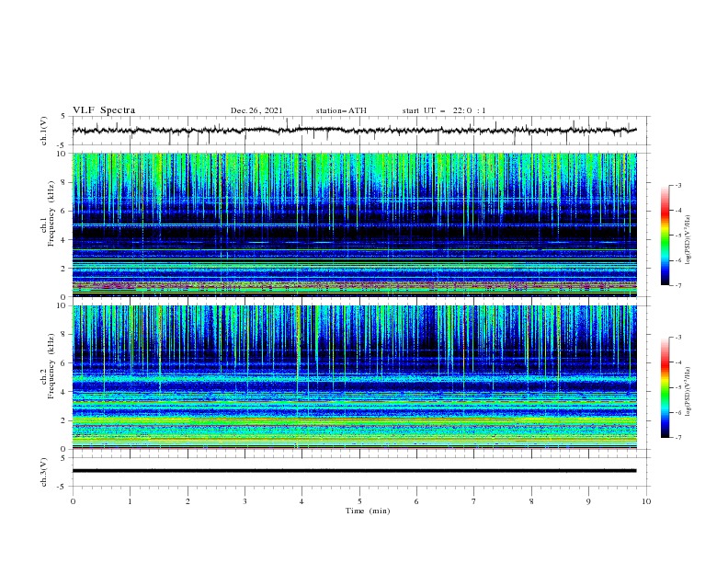Click the "station=ATH" label
728x563 pixels.
coord(341,110)
